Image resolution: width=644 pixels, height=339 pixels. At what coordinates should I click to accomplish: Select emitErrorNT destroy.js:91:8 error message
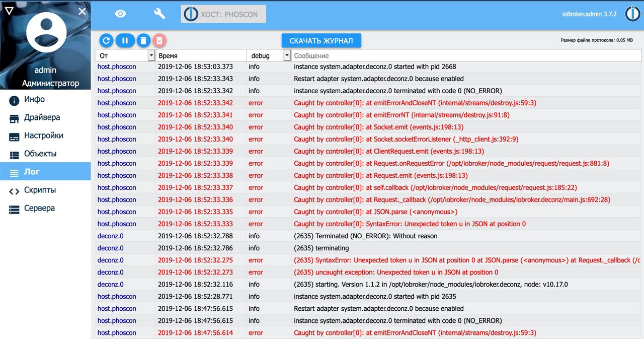coord(401,115)
